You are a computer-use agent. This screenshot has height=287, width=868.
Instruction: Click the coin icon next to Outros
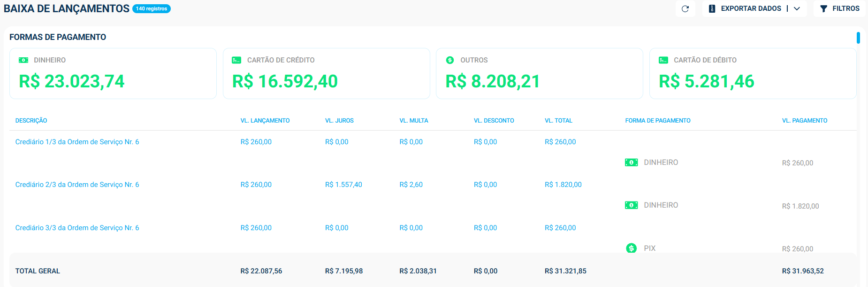(x=450, y=60)
